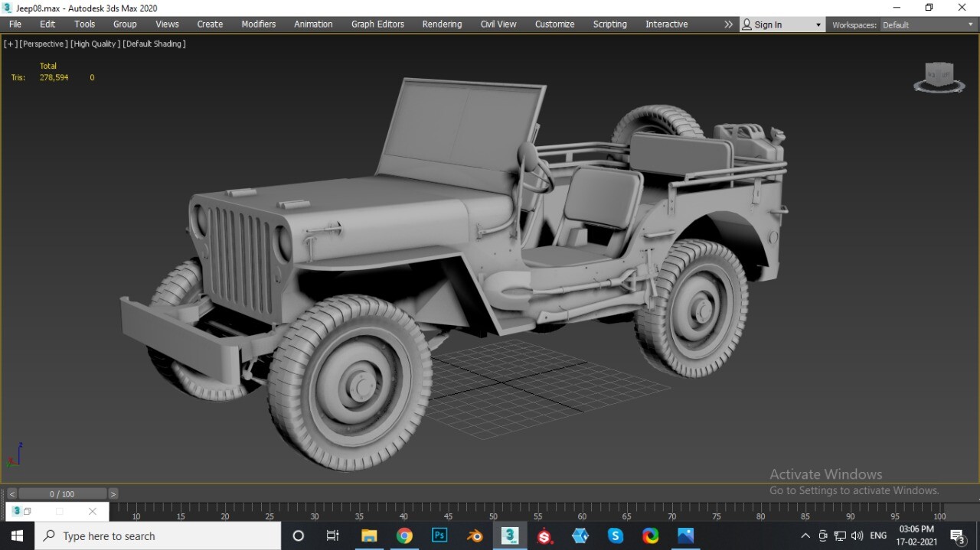This screenshot has height=550, width=980.
Task: Open the Interactive menu
Action: 666,24
